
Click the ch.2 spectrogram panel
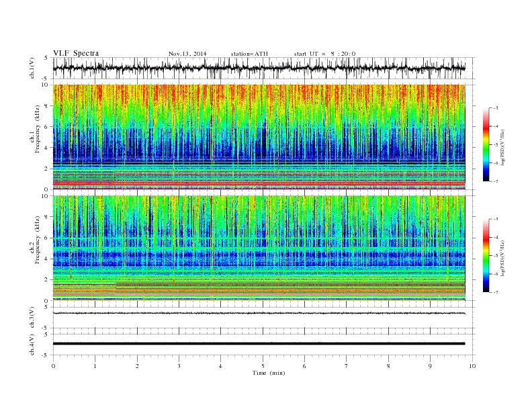[x=259, y=248]
